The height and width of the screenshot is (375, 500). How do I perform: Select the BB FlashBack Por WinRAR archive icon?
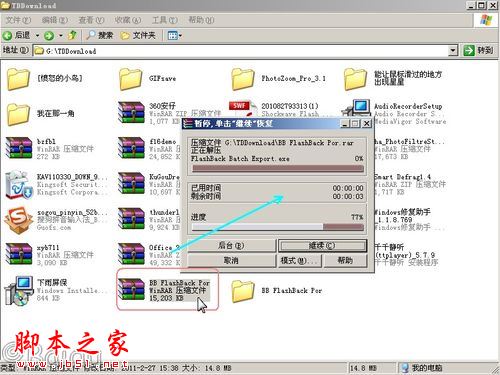[x=131, y=289]
